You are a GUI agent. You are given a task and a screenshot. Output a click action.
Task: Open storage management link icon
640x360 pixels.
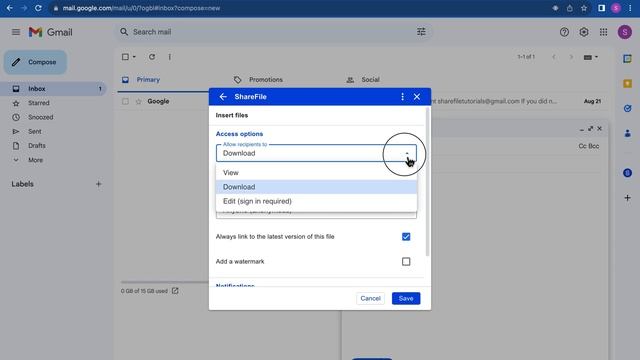(x=175, y=291)
